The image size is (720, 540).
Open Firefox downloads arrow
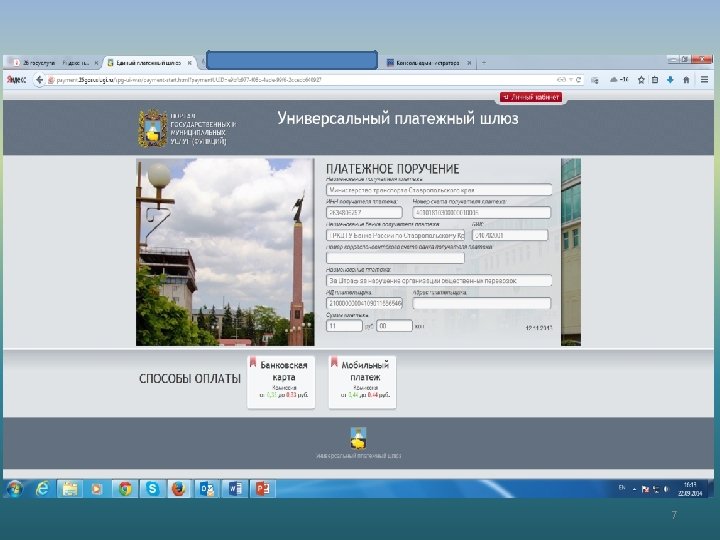tap(670, 80)
